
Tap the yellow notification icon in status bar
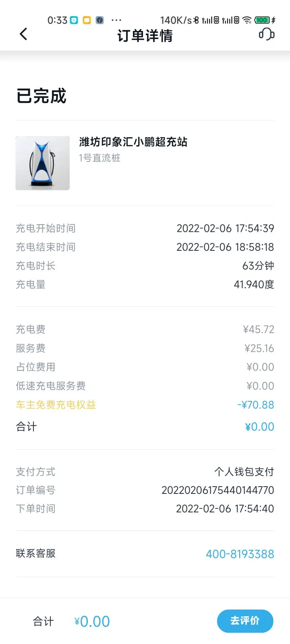click(x=87, y=20)
